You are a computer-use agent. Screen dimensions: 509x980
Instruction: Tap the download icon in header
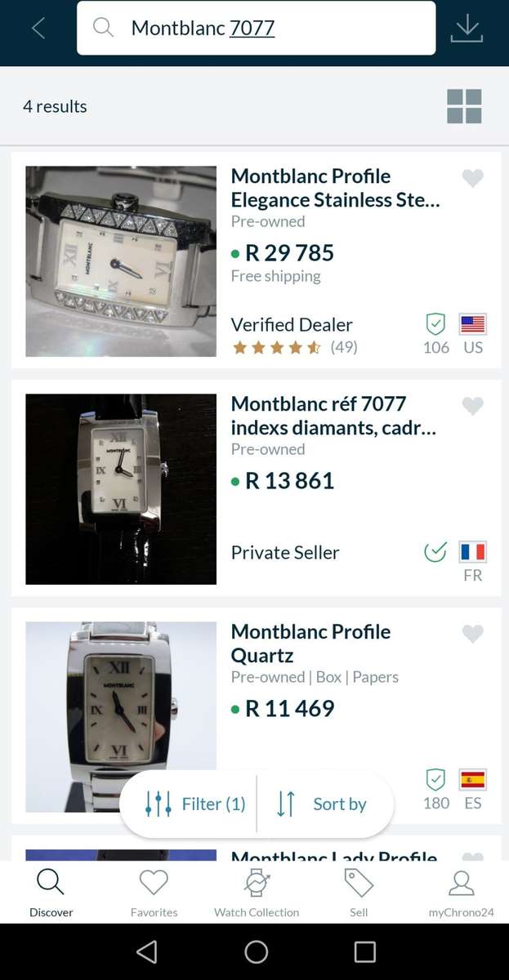coord(467,29)
